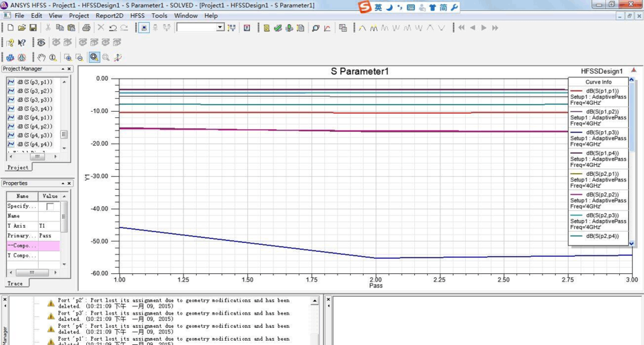Switch to the Project tab

pos(18,168)
